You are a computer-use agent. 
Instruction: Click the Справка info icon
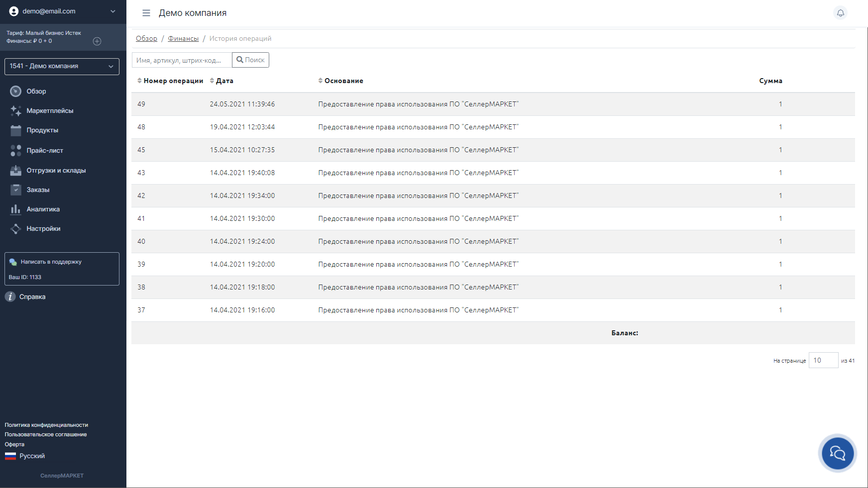[x=10, y=296]
